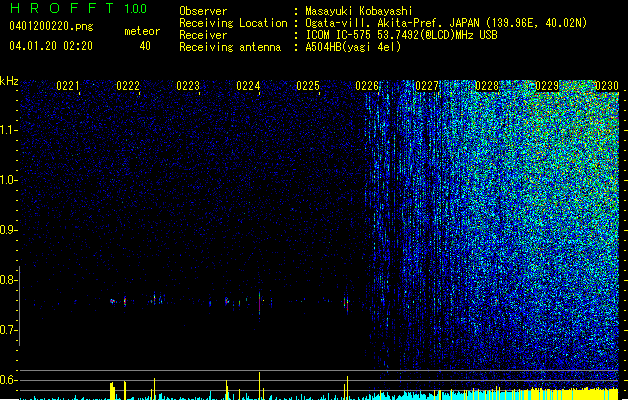Click the tall yellow intensity spike below 0224

point(260,385)
